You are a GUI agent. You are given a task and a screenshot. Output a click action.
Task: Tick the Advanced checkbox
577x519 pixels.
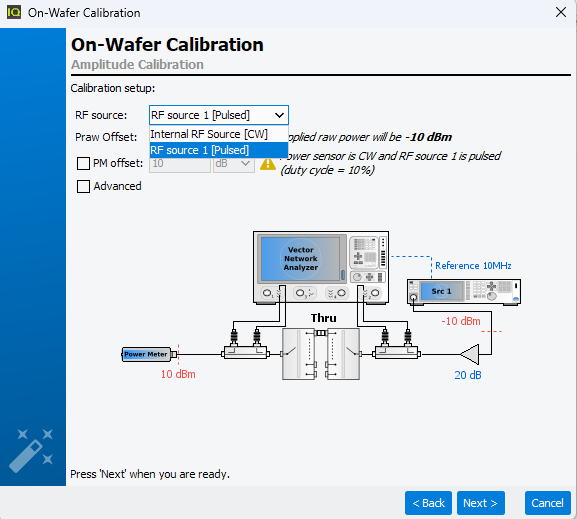pos(83,186)
